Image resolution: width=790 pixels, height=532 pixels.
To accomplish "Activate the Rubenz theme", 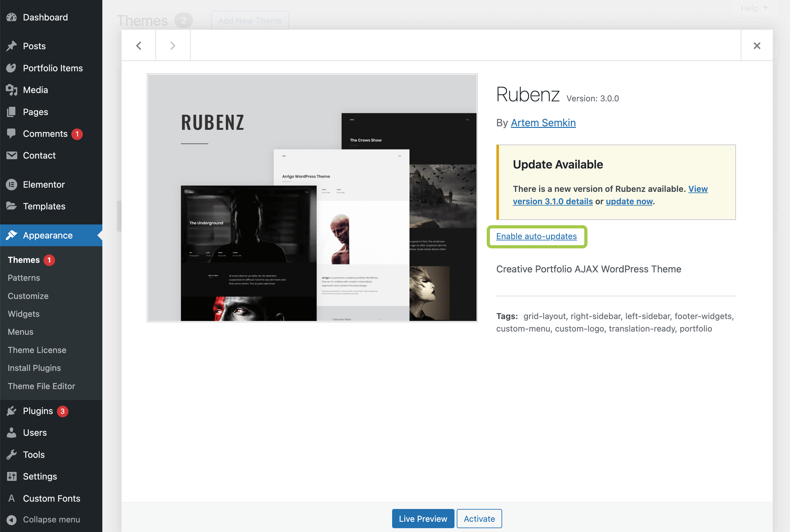I will [x=479, y=519].
